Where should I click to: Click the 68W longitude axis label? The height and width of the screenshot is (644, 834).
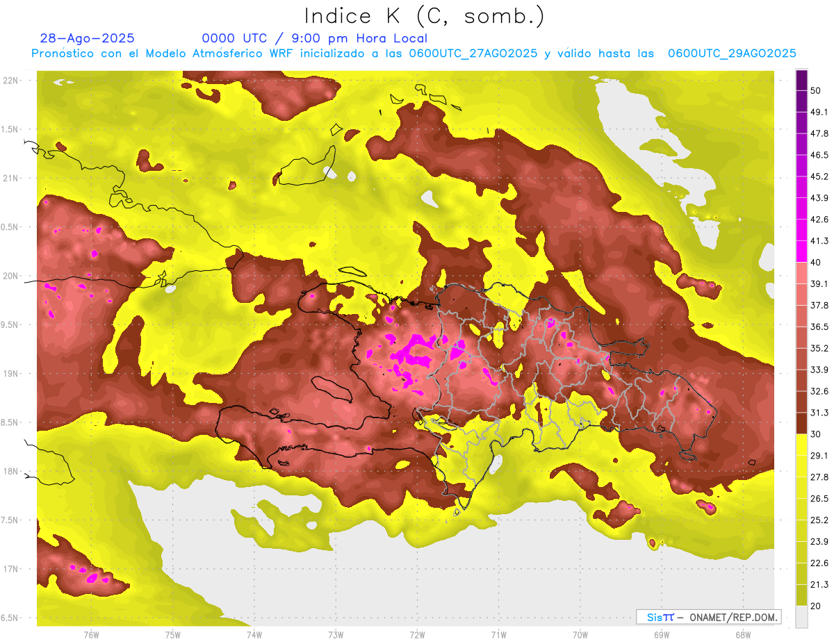click(742, 634)
